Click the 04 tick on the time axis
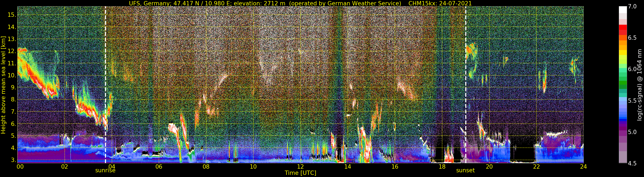 coord(112,166)
